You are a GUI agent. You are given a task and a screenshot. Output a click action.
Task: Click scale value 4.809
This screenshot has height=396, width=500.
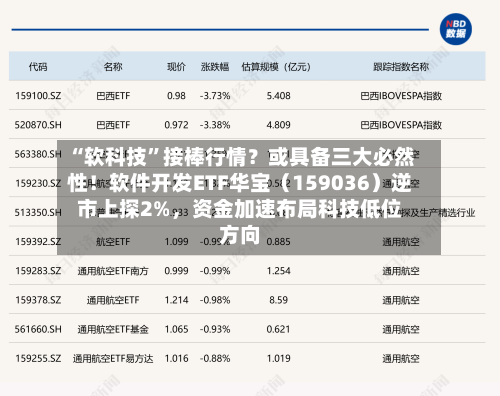coord(278,125)
